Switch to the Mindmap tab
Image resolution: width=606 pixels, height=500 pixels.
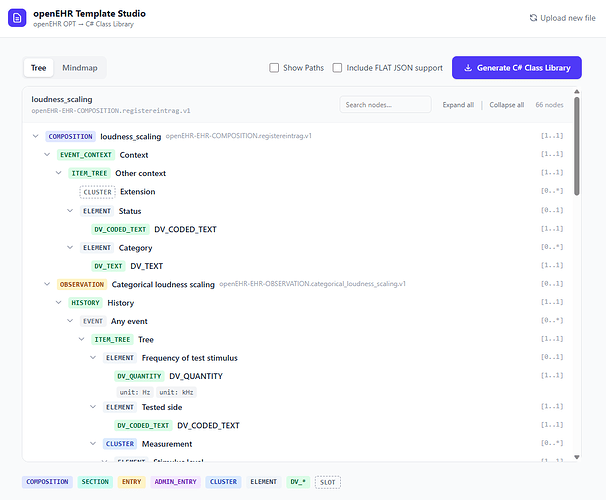point(80,68)
